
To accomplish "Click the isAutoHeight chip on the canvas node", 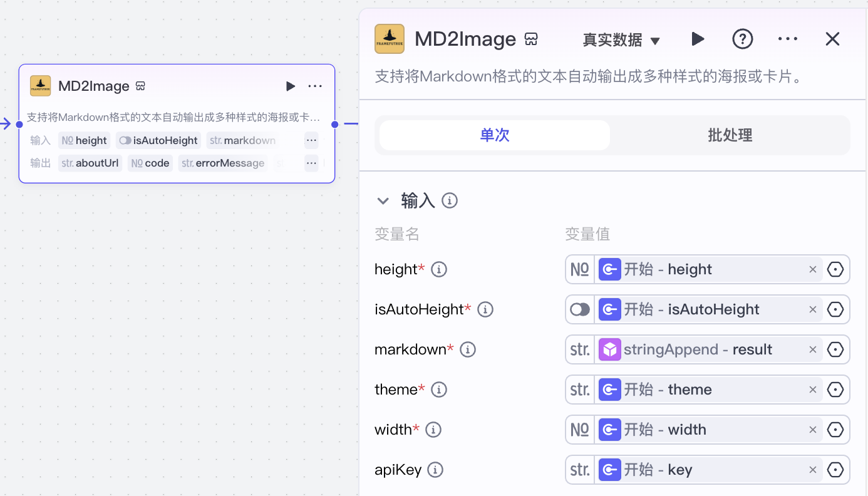I will [x=158, y=140].
